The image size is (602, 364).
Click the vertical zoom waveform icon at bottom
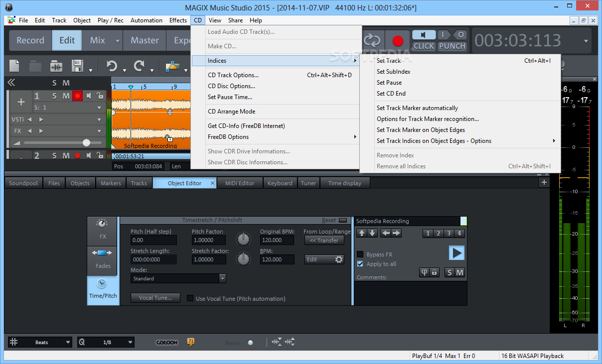[x=290, y=342]
